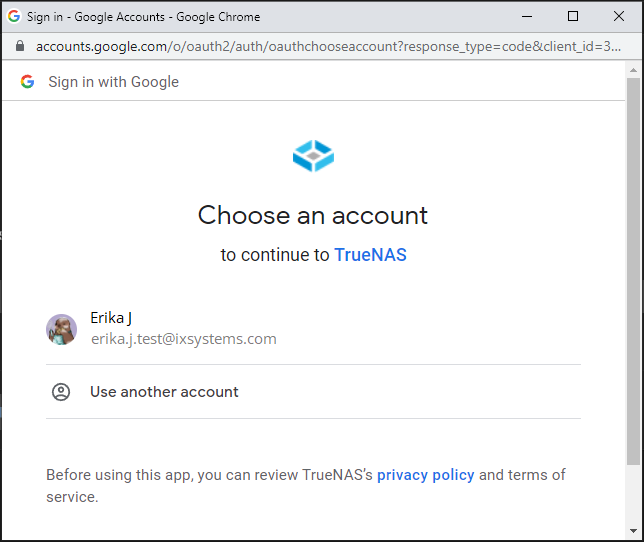Open the privacy policy link

point(425,475)
